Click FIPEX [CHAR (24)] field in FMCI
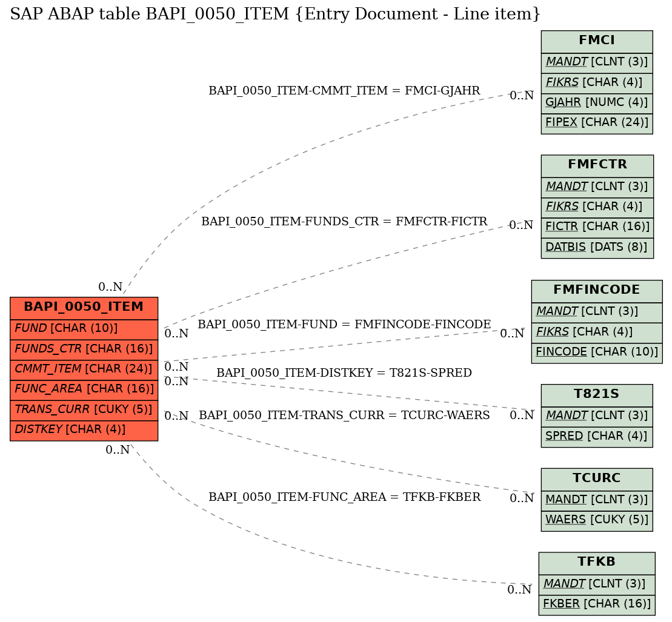 click(597, 123)
